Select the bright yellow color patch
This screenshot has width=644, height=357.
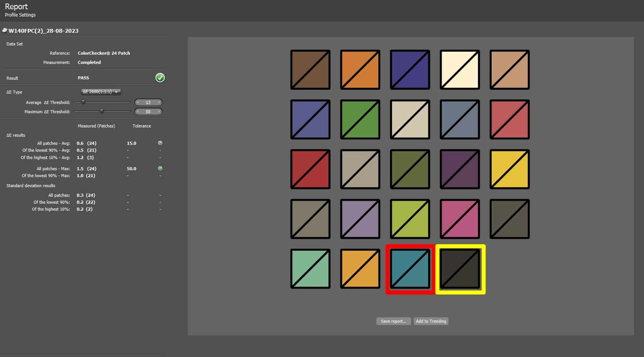(x=509, y=169)
